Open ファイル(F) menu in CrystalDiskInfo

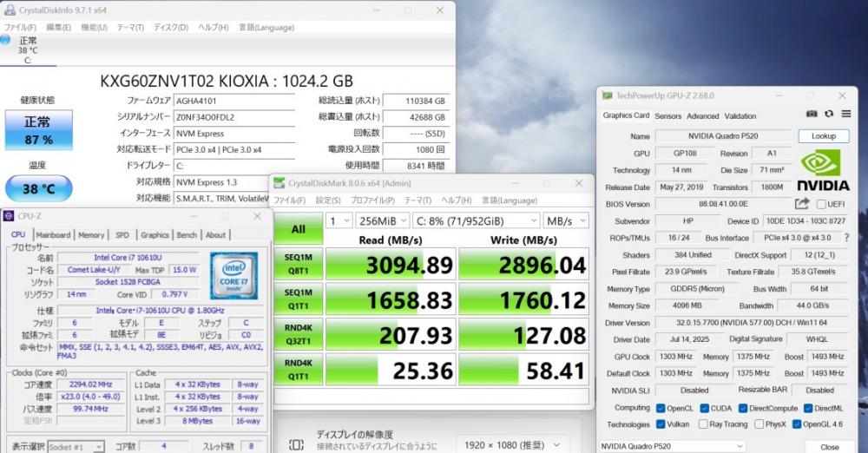tap(20, 27)
